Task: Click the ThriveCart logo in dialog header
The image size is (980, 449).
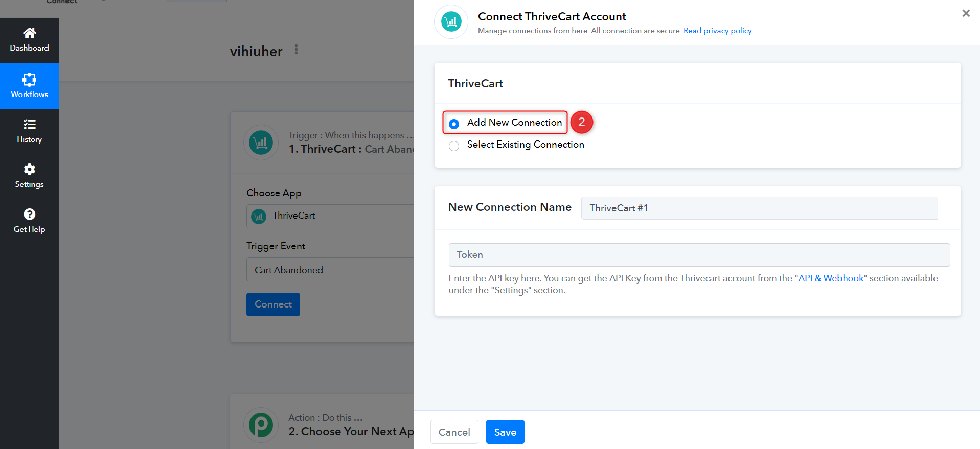Action: [x=451, y=21]
